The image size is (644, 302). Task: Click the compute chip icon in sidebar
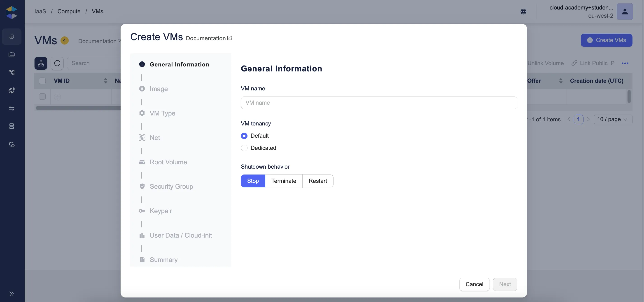pyautogui.click(x=12, y=37)
